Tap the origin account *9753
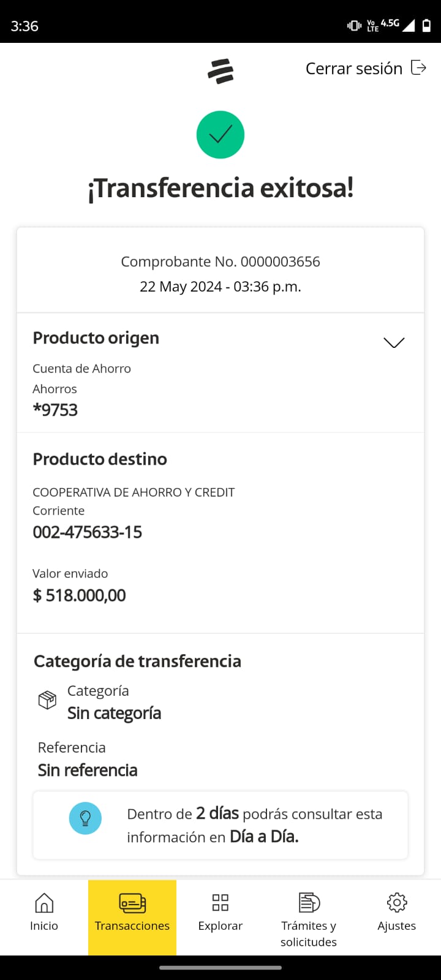441x980 pixels. (x=55, y=410)
